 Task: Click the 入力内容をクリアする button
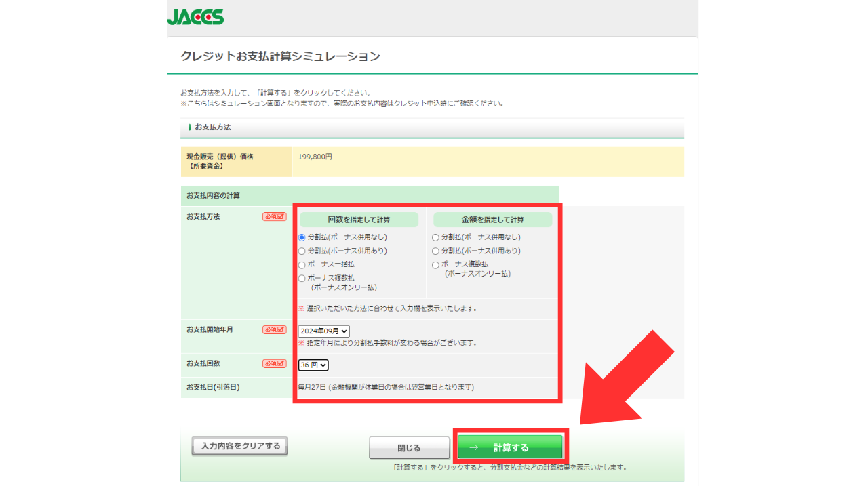(240, 446)
